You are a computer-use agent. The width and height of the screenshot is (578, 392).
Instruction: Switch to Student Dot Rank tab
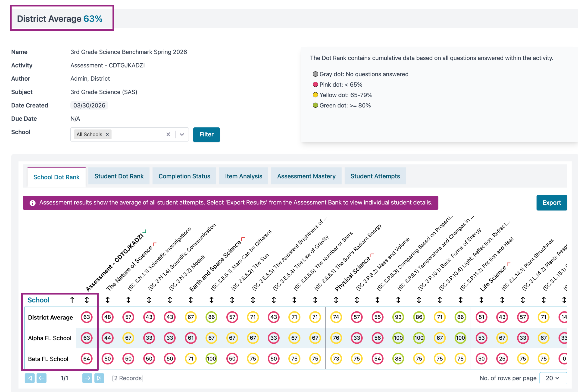point(119,176)
